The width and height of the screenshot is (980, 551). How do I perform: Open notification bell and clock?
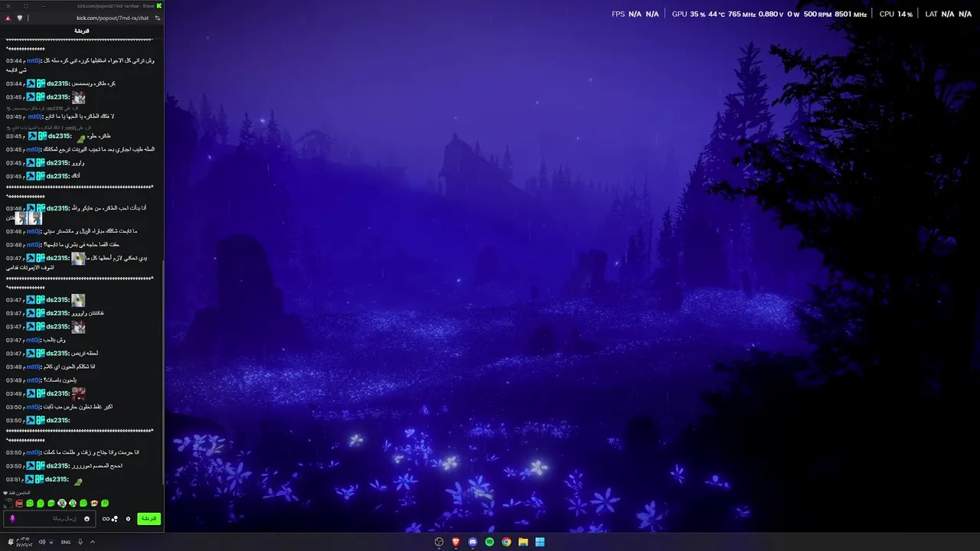point(21,542)
